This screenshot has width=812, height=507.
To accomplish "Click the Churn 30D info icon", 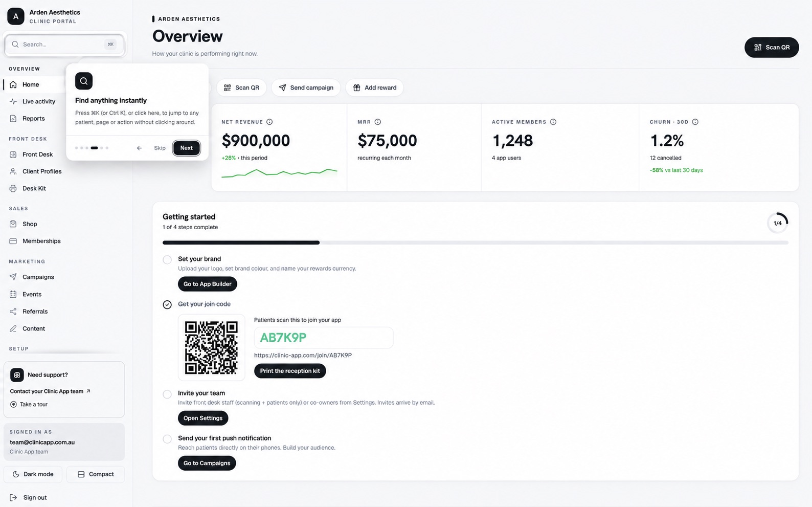I will pyautogui.click(x=695, y=122).
